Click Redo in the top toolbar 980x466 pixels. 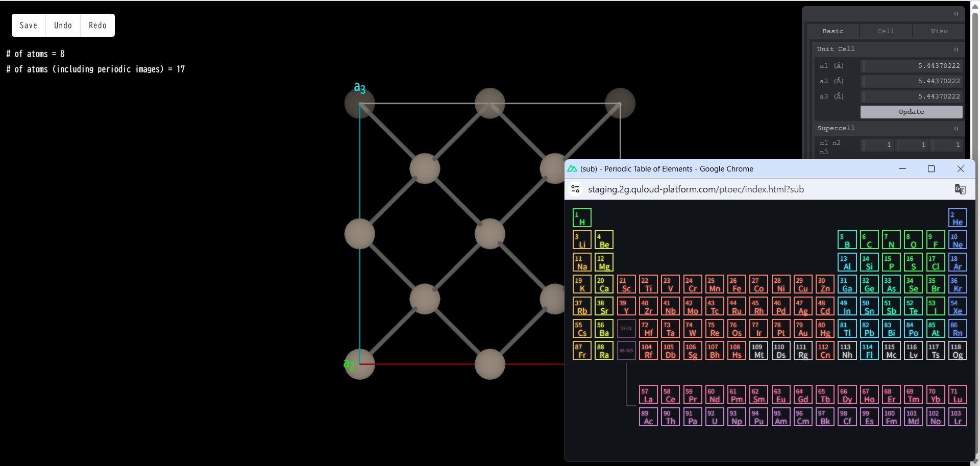tap(97, 25)
